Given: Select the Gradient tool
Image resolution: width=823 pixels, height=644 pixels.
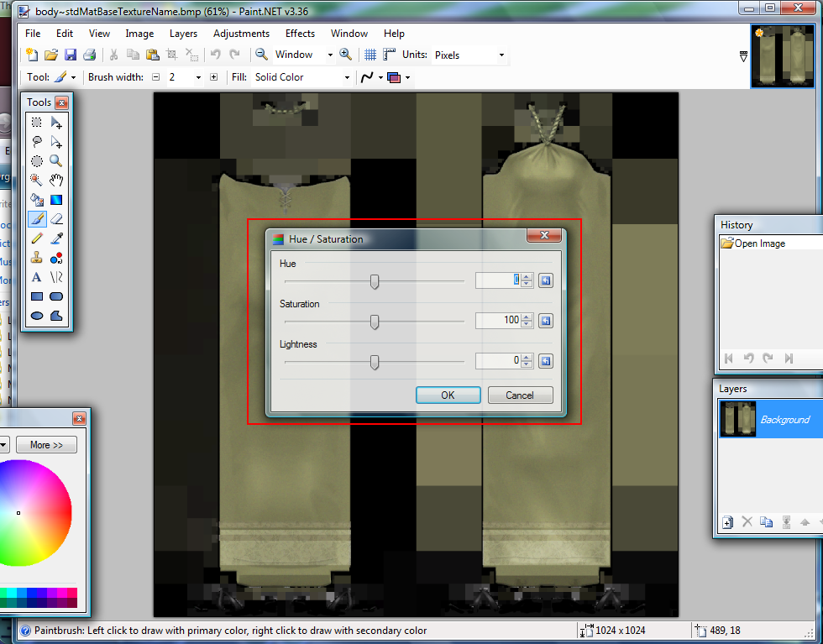Looking at the screenshot, I should 56,200.
